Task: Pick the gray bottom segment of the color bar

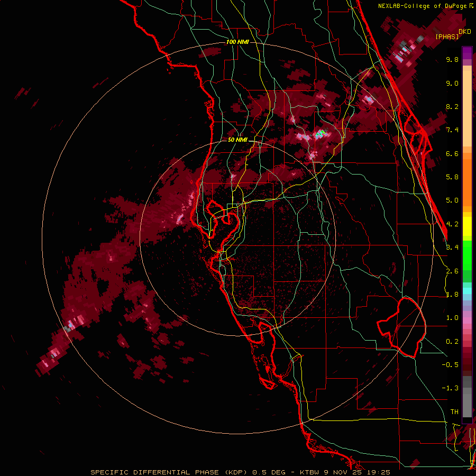Action: pos(467,398)
